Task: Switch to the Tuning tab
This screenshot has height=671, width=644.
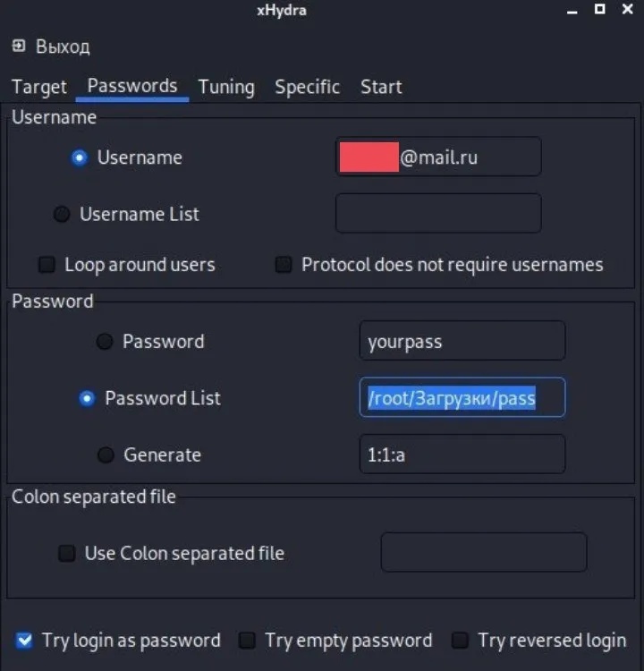Action: click(x=226, y=87)
